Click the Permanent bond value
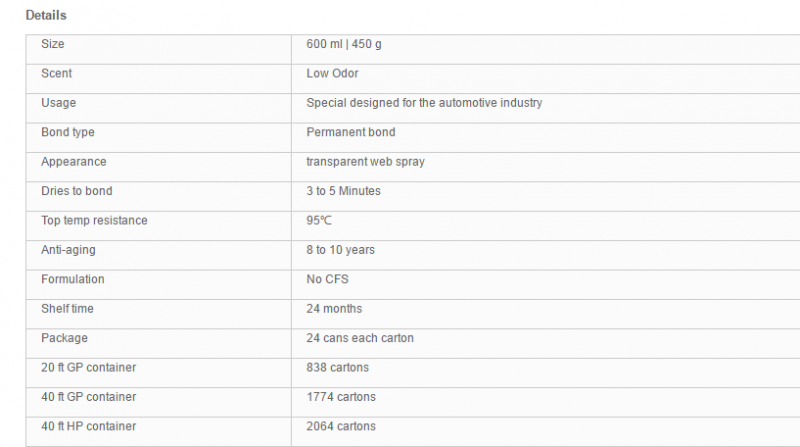The width and height of the screenshot is (800, 447). (x=351, y=132)
